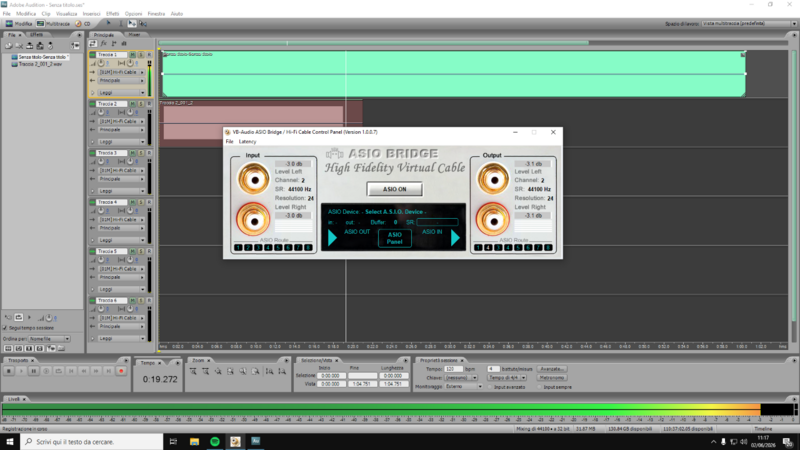Click Zoom Out Vertically icon in the Zoom panel
This screenshot has height=450, width=800.
pos(282,371)
